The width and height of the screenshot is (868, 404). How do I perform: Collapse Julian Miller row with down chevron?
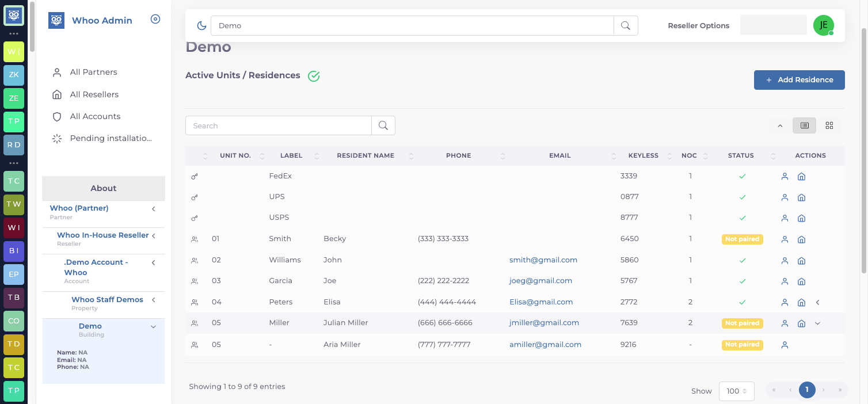point(817,323)
